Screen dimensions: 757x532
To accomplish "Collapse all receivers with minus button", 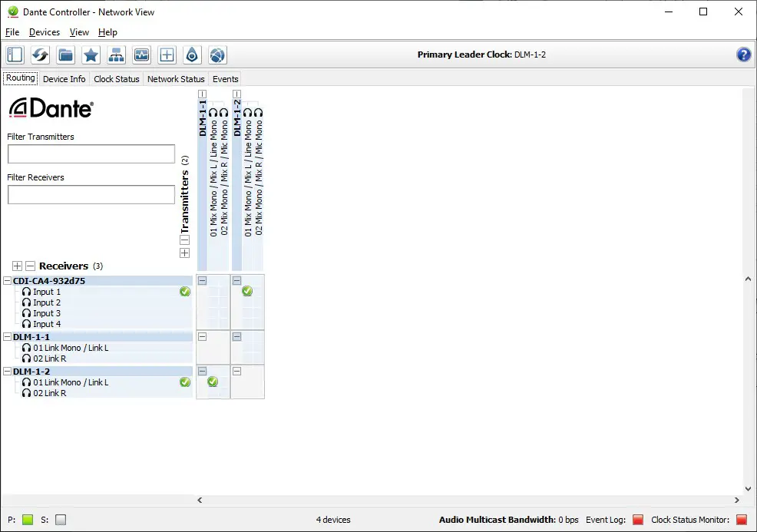I will click(31, 266).
